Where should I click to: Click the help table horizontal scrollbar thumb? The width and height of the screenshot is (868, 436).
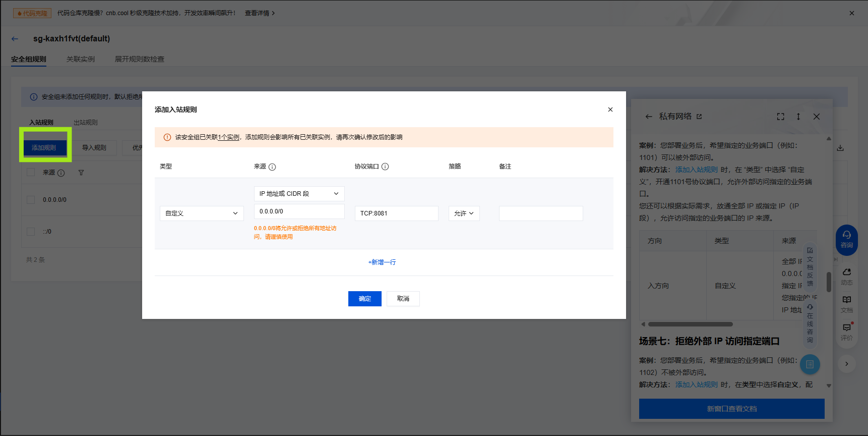click(691, 324)
